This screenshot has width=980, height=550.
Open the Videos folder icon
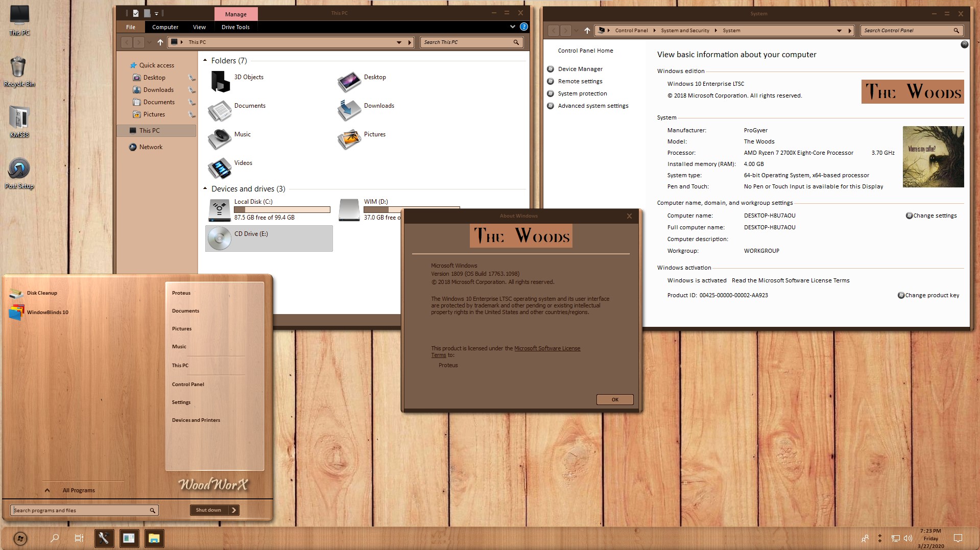(220, 168)
